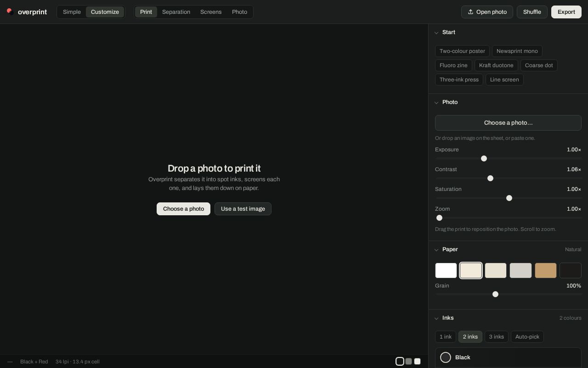Click Use a test image

243,209
